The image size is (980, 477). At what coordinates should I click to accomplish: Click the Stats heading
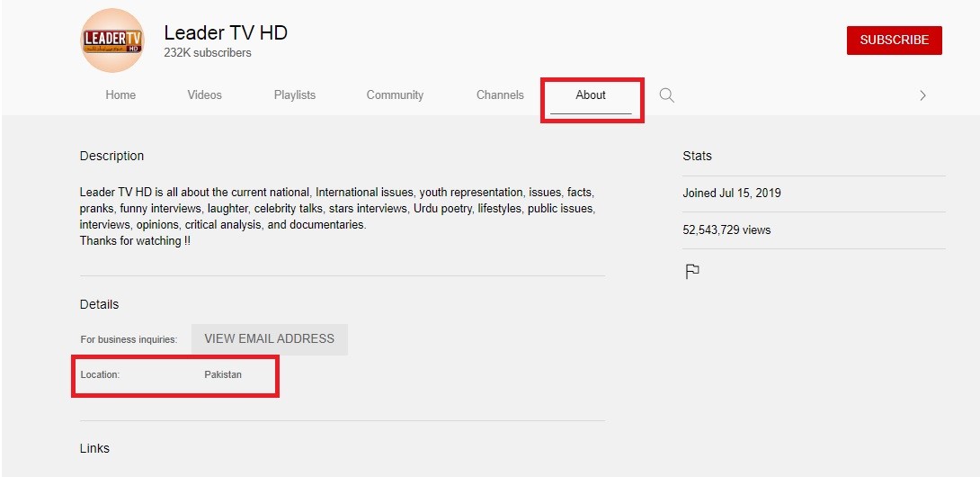[698, 156]
